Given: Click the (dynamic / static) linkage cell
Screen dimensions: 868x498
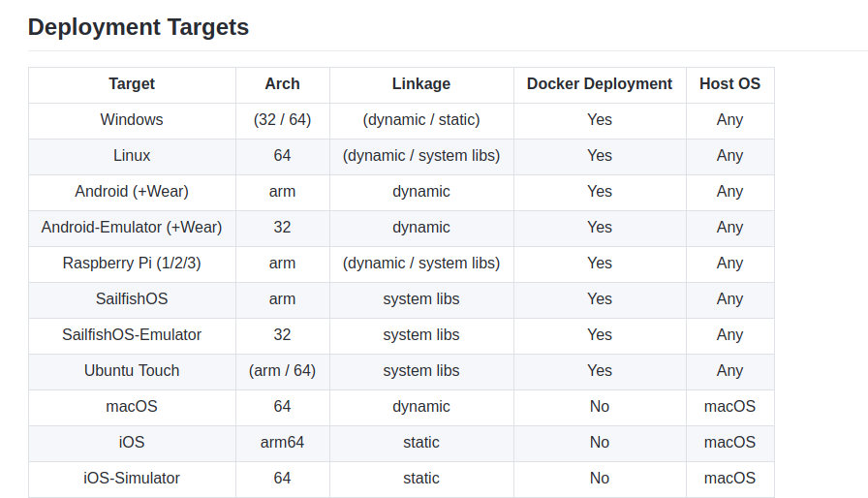Looking at the screenshot, I should click(421, 120).
